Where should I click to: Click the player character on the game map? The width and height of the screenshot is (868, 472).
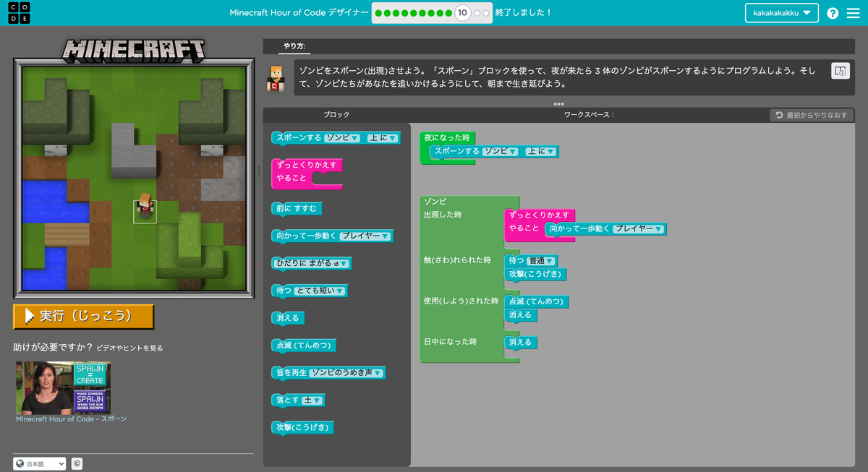pyautogui.click(x=145, y=207)
